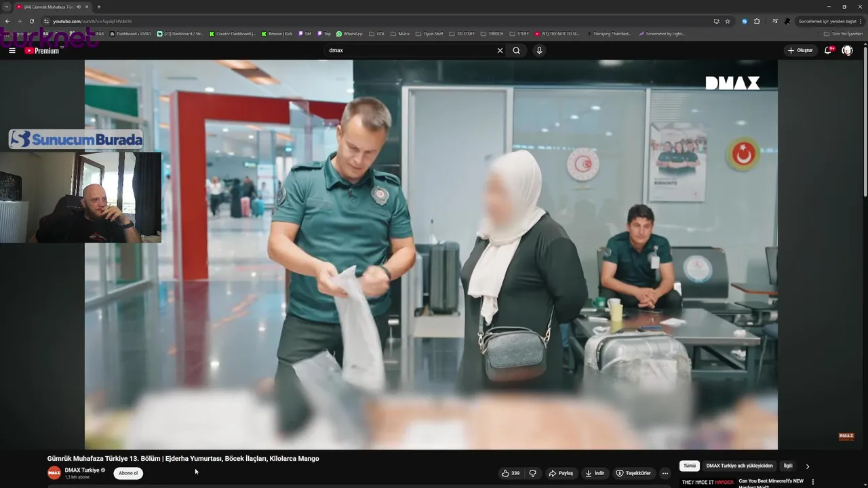The height and width of the screenshot is (488, 868).
Task: Open the (21) Dashboard / Str... bookmark
Action: click(x=180, y=33)
